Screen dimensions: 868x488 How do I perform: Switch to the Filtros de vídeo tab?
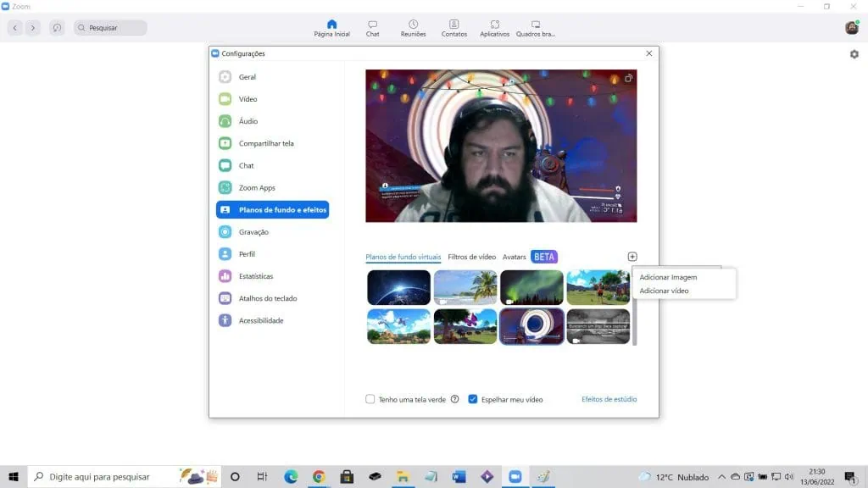(x=471, y=257)
